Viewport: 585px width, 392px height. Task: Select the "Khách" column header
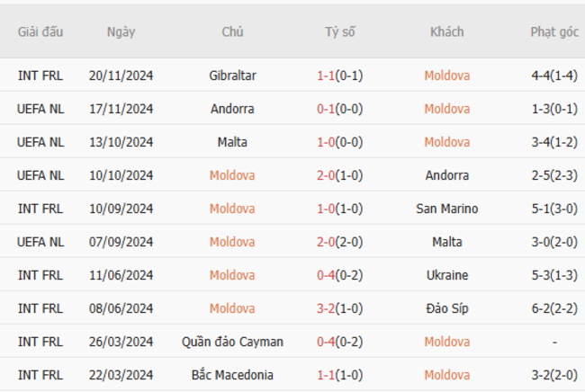(x=447, y=32)
